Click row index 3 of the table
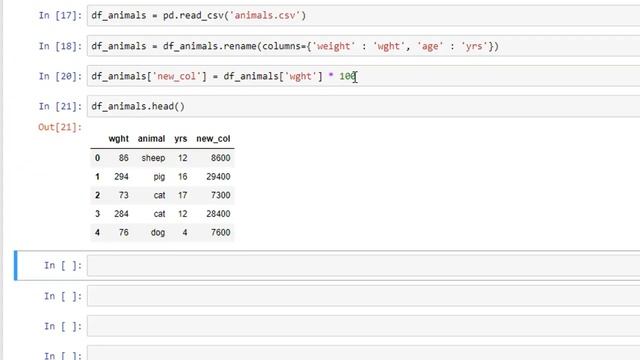The image size is (640, 360). (97, 214)
